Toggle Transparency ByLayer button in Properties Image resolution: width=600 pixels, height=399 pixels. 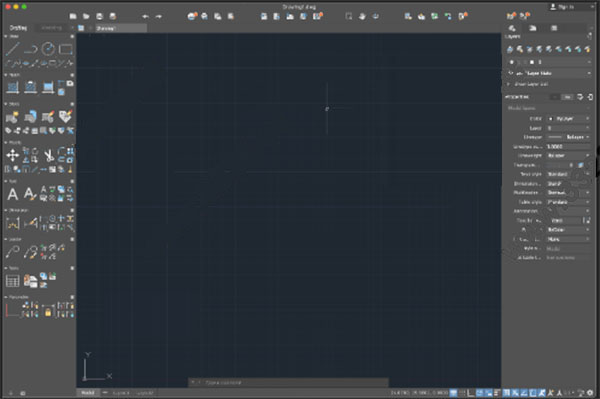tap(581, 165)
